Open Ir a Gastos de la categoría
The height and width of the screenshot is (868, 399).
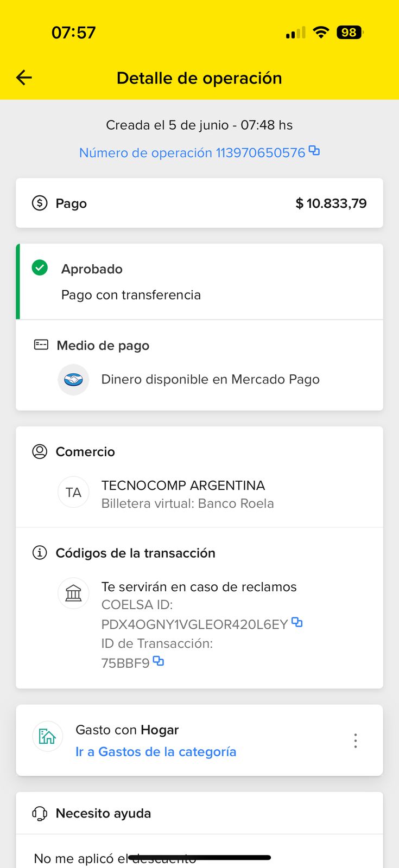156,752
